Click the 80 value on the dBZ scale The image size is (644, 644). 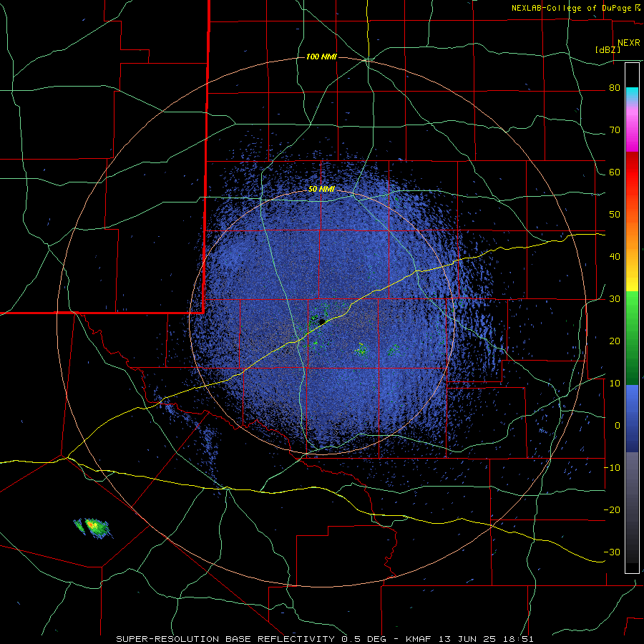615,88
